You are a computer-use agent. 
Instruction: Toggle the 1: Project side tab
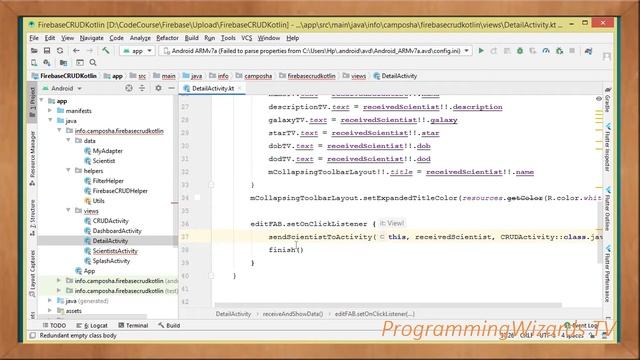pyautogui.click(x=33, y=102)
